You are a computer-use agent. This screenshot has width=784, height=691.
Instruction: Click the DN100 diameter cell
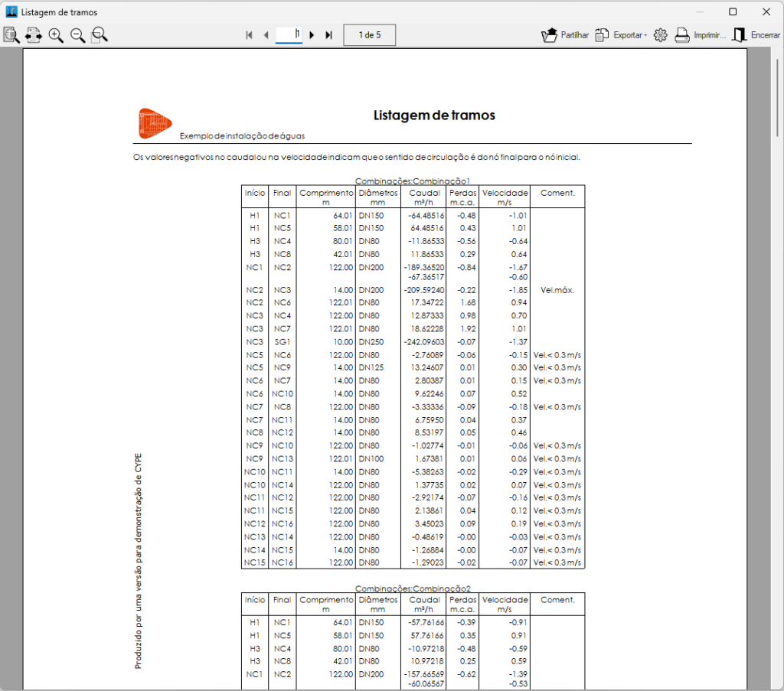point(371,458)
